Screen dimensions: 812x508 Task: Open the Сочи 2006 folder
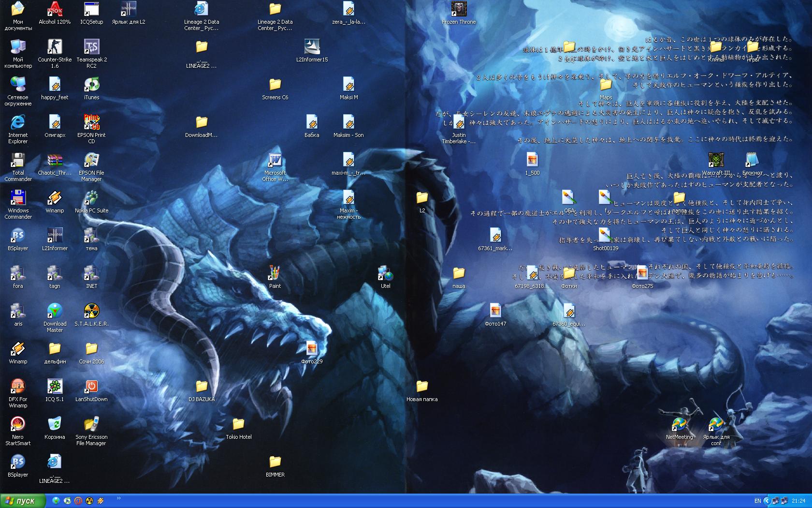coord(91,353)
